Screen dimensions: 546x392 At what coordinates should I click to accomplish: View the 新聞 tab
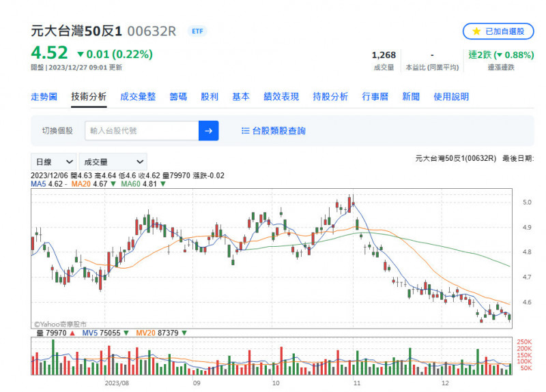point(411,97)
